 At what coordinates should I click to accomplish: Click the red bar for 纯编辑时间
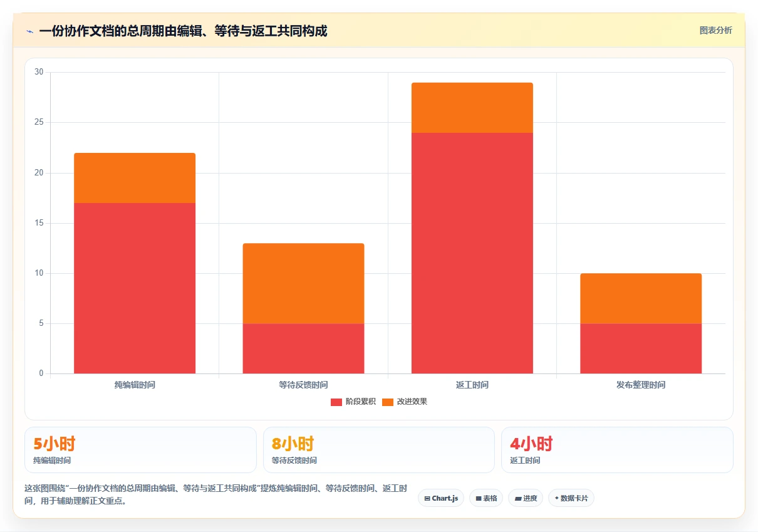tap(135, 288)
